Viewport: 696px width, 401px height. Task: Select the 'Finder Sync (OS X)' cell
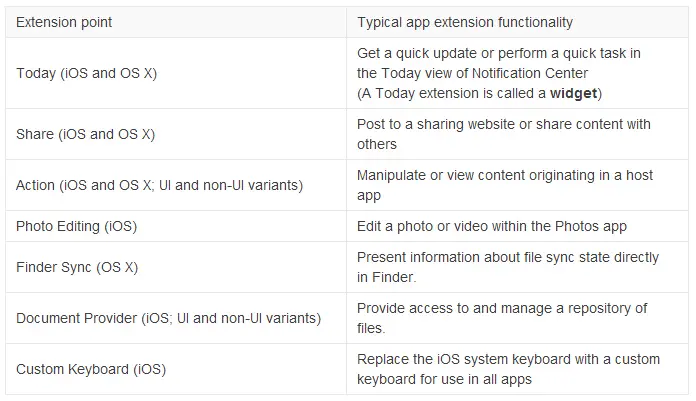pos(77,267)
